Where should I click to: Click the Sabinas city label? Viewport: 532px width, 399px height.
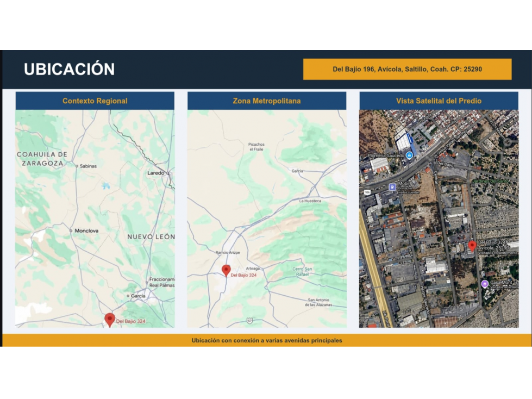(x=88, y=166)
